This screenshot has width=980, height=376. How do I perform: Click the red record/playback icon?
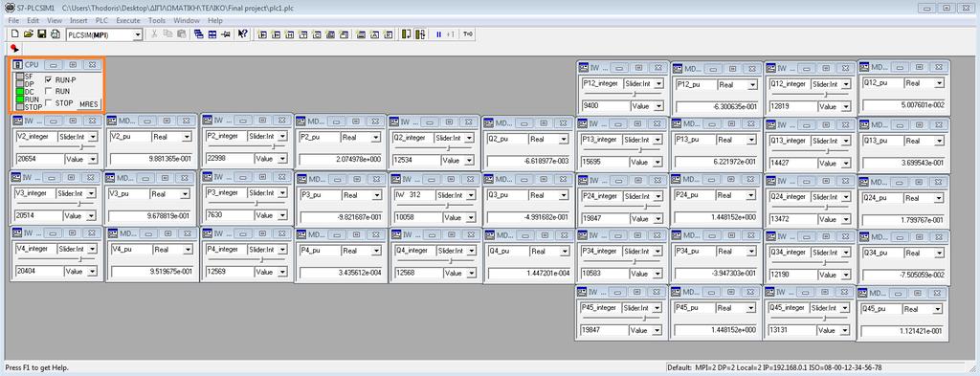[15, 48]
